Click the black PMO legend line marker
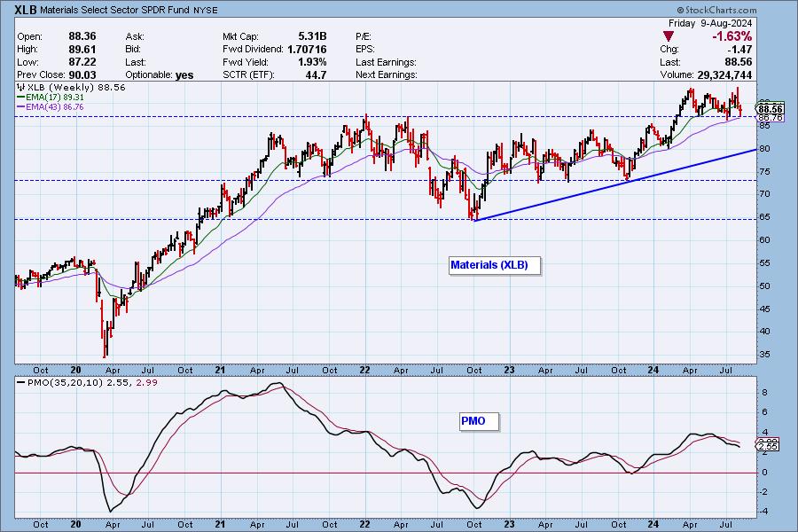This screenshot has height=532, width=798. pos(21,382)
